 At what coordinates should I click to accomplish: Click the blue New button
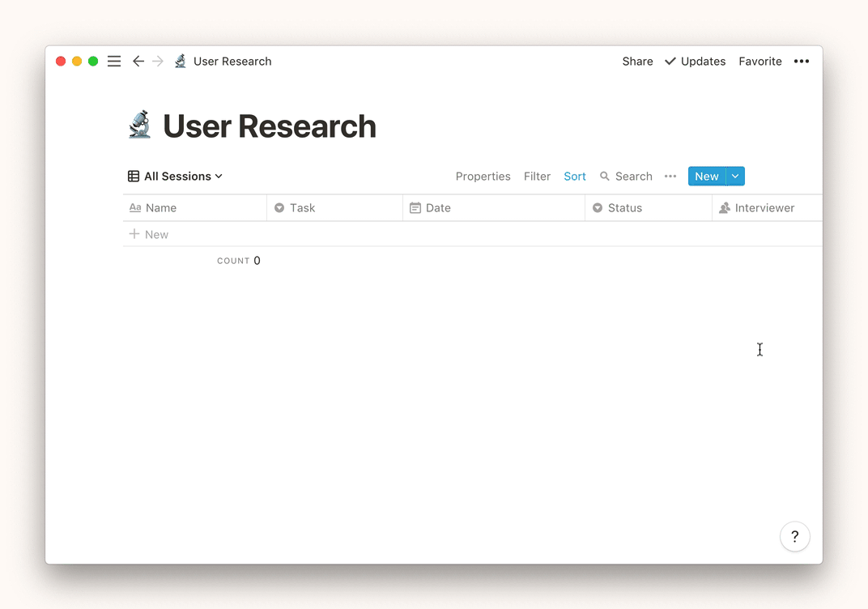pyautogui.click(x=706, y=177)
